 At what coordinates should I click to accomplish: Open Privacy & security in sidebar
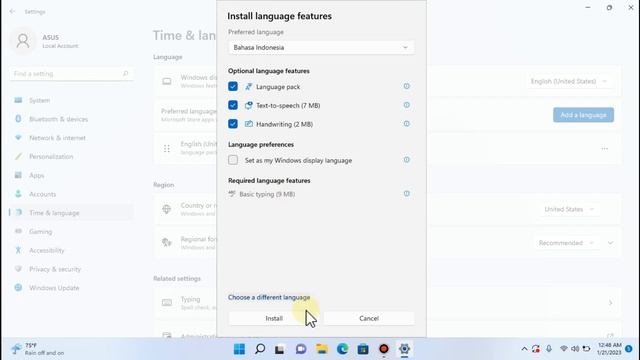tap(71, 269)
